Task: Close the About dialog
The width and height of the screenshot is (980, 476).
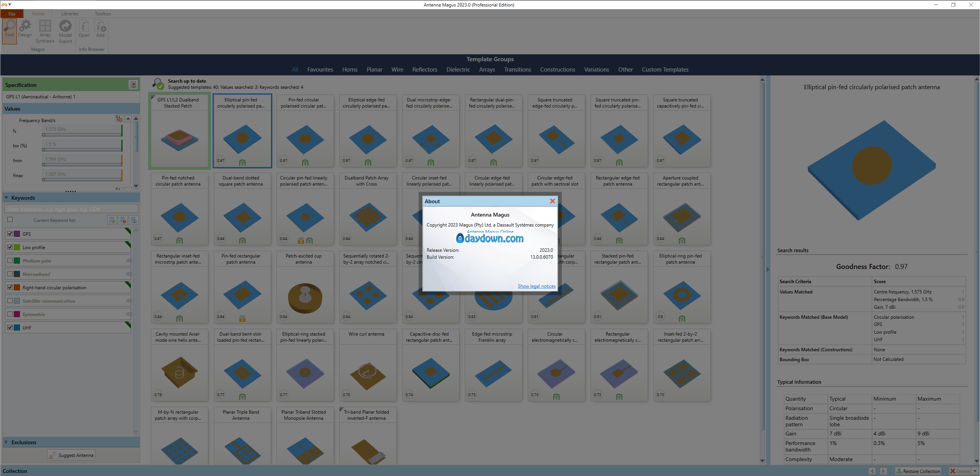Action: tap(552, 201)
